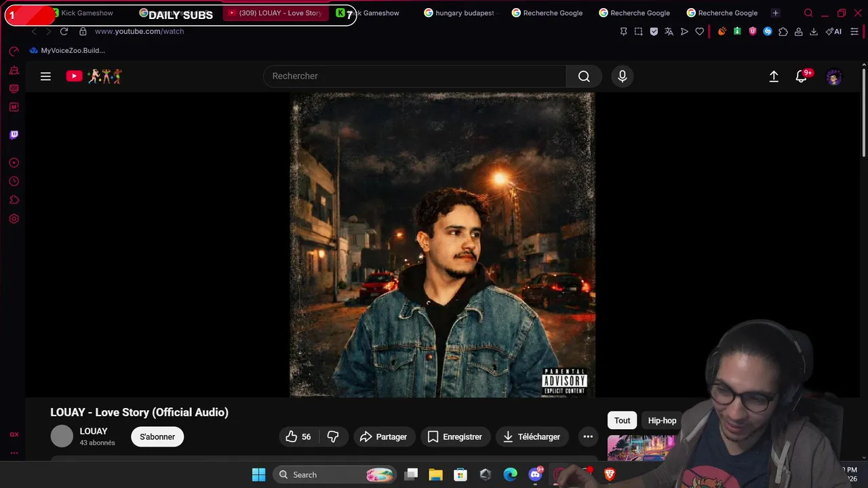Open the orange extension icon
This screenshot has width=868, height=488.
coord(722,31)
